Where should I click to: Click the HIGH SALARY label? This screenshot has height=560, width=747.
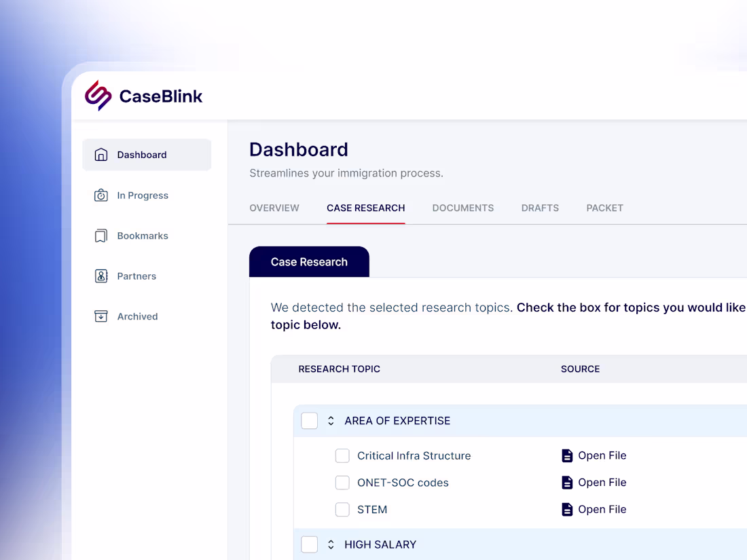380,544
